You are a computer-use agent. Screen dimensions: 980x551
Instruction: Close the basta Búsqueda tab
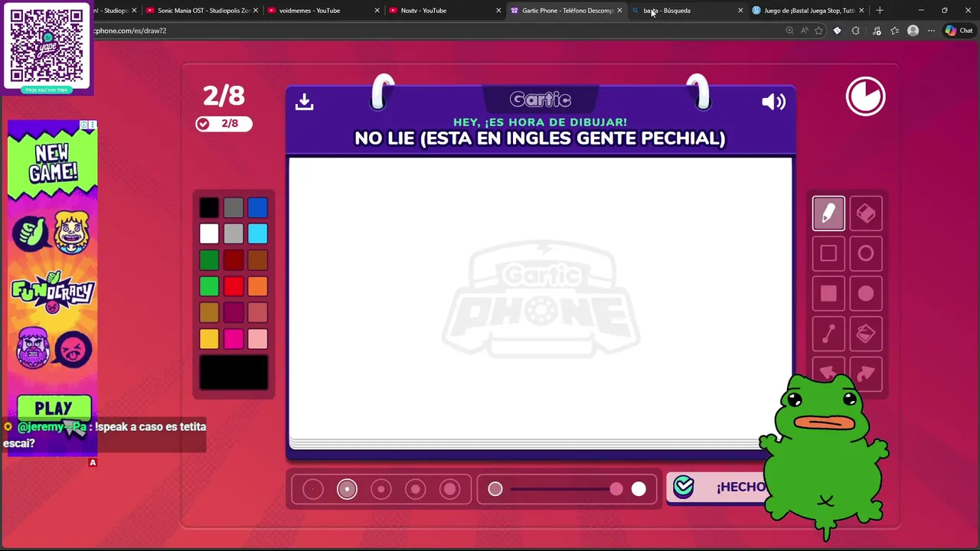740,11
